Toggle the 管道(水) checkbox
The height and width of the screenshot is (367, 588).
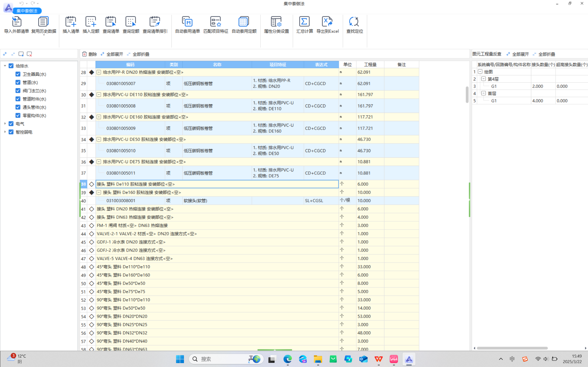[x=18, y=82]
